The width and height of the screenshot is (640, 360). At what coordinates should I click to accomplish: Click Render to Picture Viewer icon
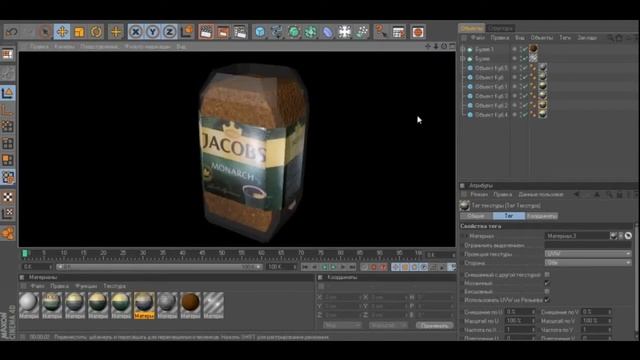[x=223, y=32]
